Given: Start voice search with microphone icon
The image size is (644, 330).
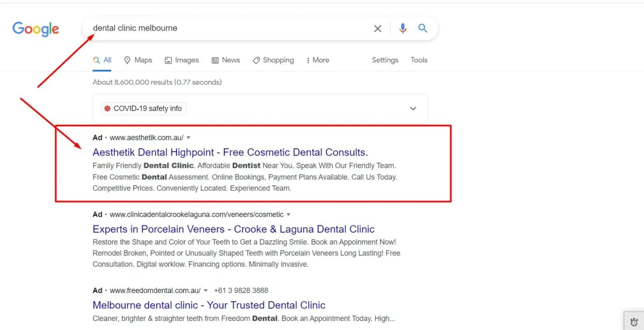Looking at the screenshot, I should pos(402,28).
